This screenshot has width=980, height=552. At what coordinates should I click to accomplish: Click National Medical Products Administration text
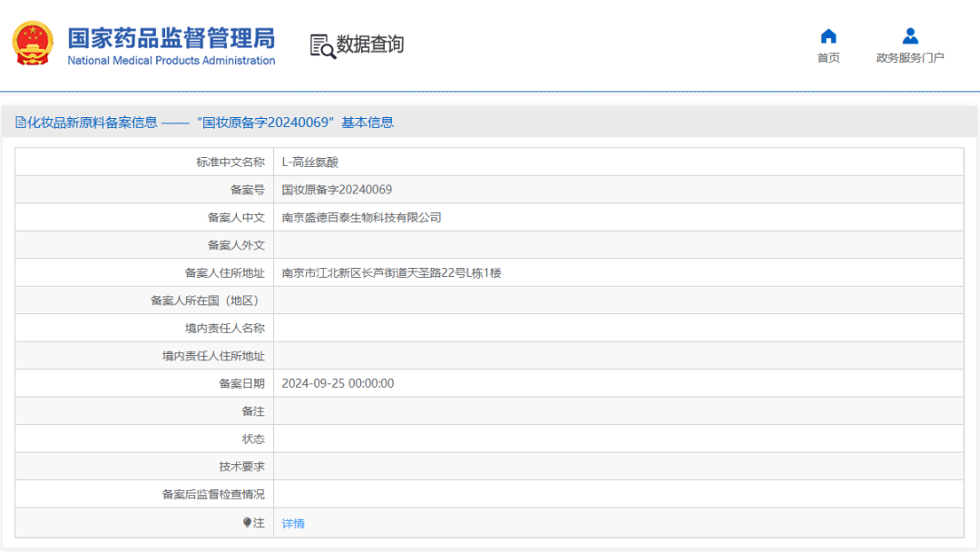point(171,61)
